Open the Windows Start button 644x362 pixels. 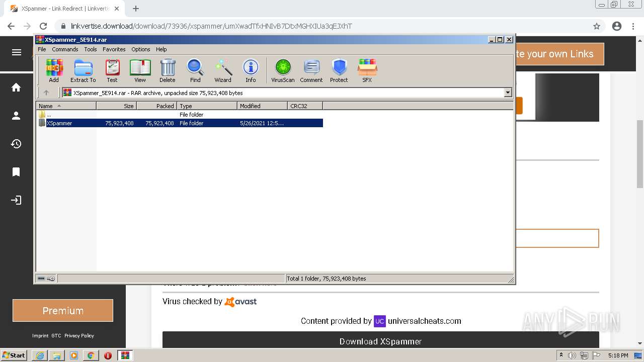pos(14,355)
